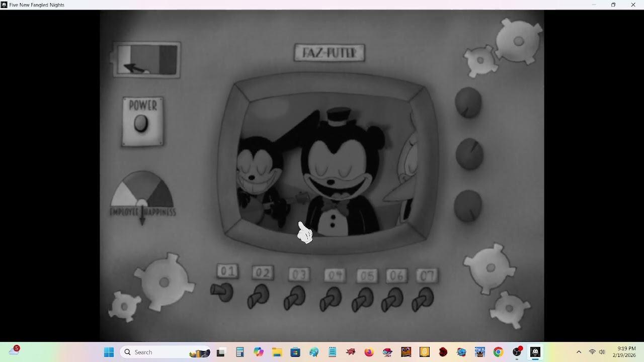The height and width of the screenshot is (362, 644).
Task: Open the Wi-Fi network settings
Action: 592,352
